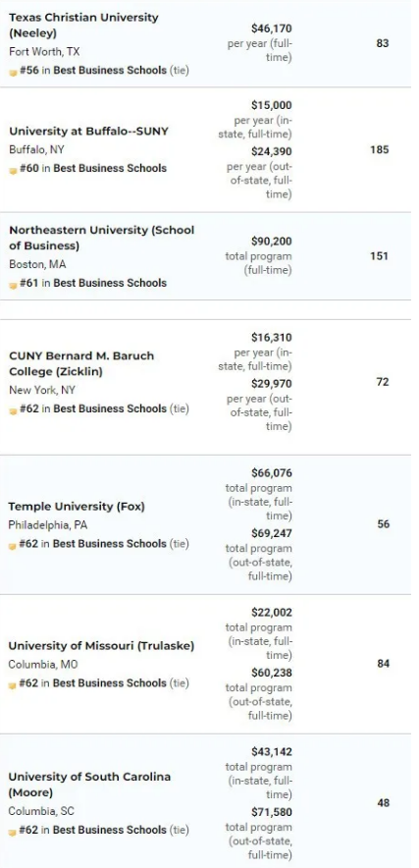This screenshot has width=419, height=868.
Task: Click ranking badge icon under Temple University
Action: 13,545
